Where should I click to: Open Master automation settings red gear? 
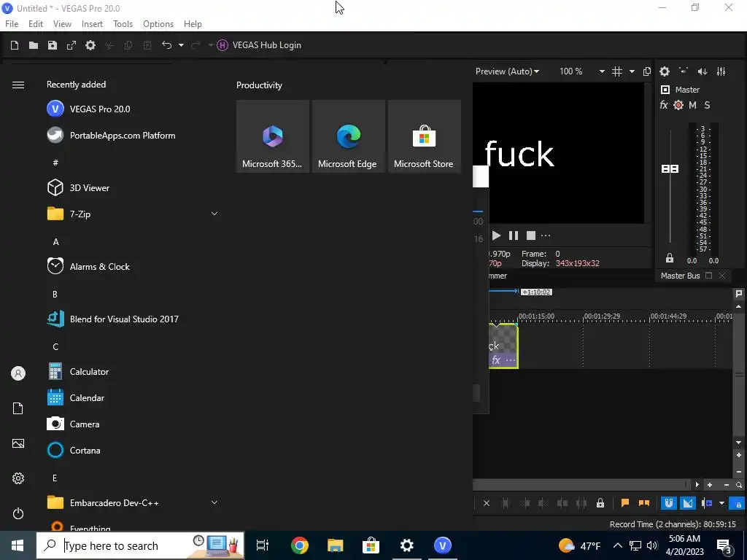(x=678, y=105)
